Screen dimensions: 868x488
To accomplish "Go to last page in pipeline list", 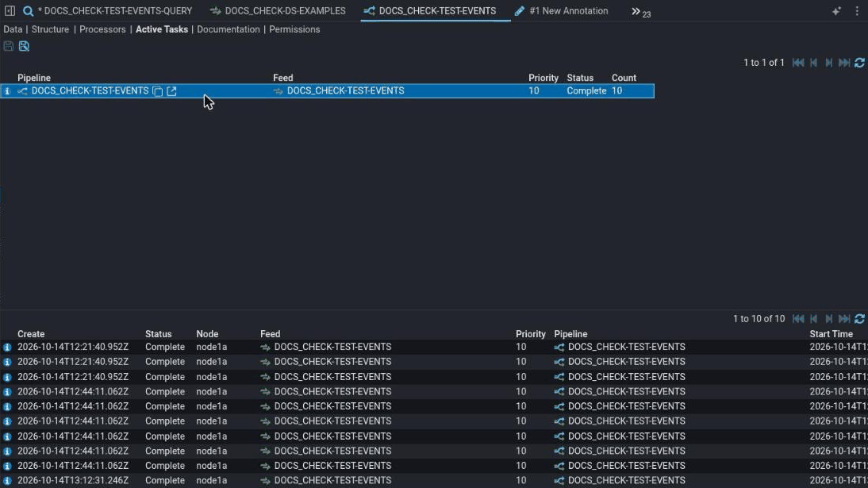I will click(x=843, y=63).
